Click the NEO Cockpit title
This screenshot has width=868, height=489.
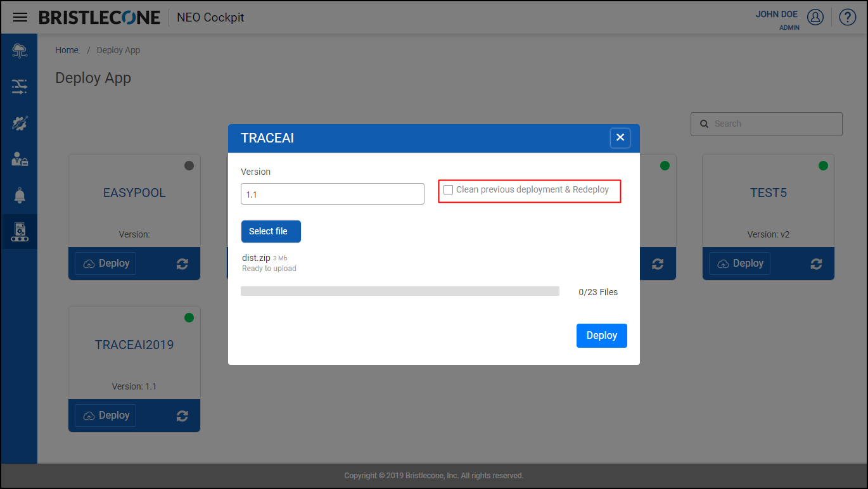click(211, 18)
